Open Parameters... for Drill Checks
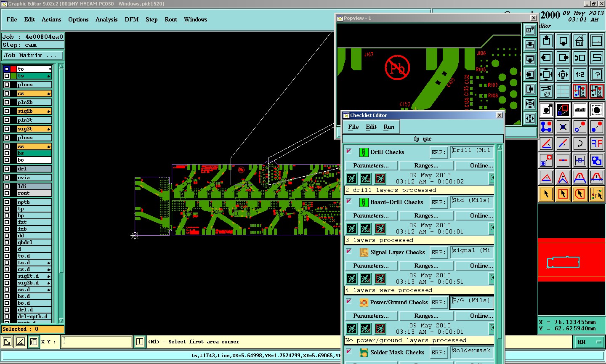Screen dimensions: 606x364 coord(371,165)
